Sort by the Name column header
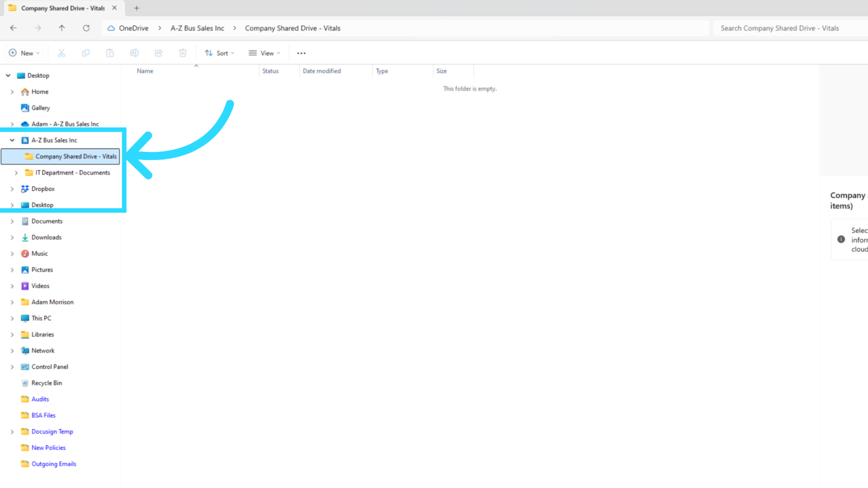Image resolution: width=868 pixels, height=488 pixels. click(x=145, y=71)
